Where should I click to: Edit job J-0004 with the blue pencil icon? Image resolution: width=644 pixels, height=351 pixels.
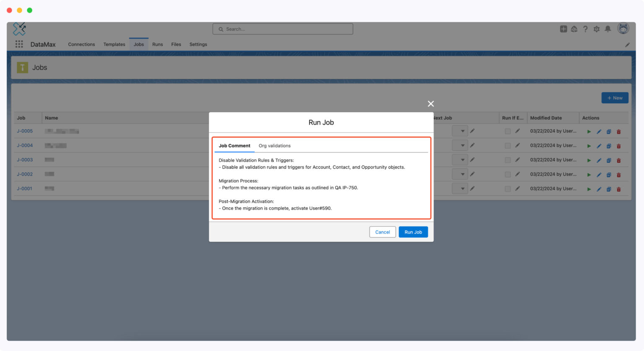599,146
